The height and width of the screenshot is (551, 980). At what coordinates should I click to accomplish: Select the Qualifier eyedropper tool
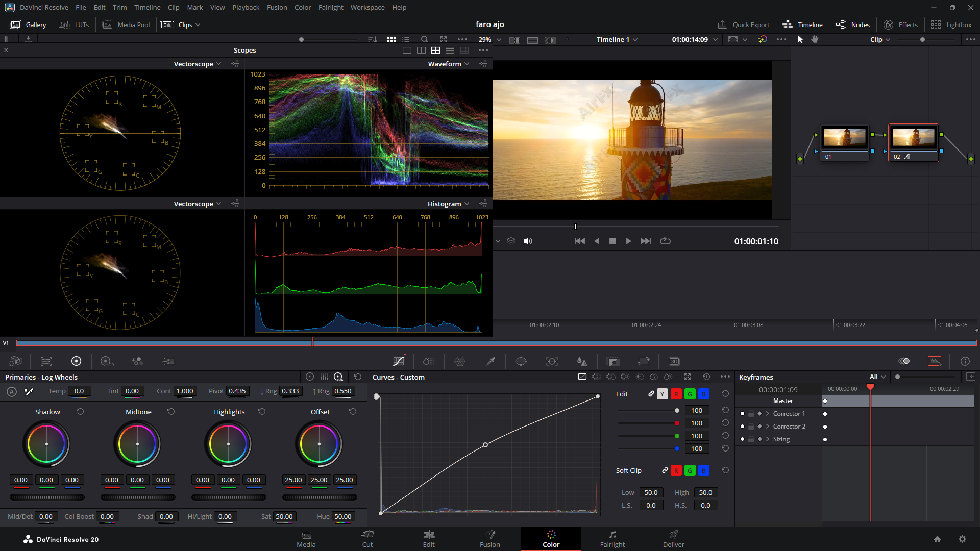click(491, 361)
